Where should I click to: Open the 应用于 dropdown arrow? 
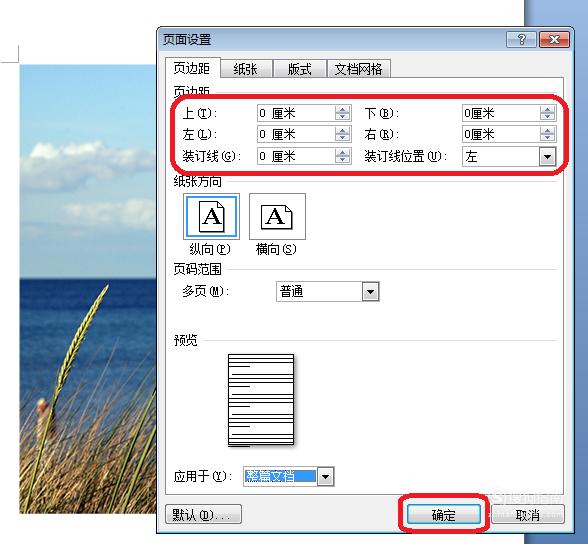coord(326,477)
